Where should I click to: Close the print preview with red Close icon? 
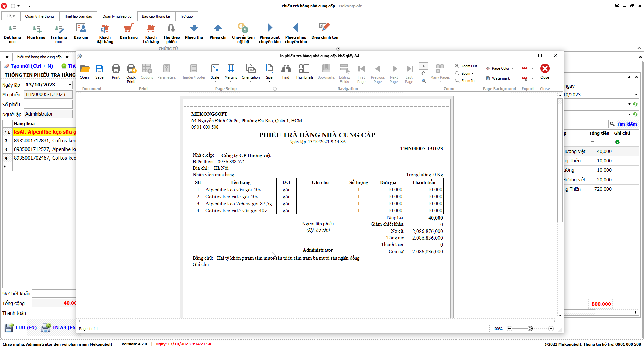[x=545, y=72]
